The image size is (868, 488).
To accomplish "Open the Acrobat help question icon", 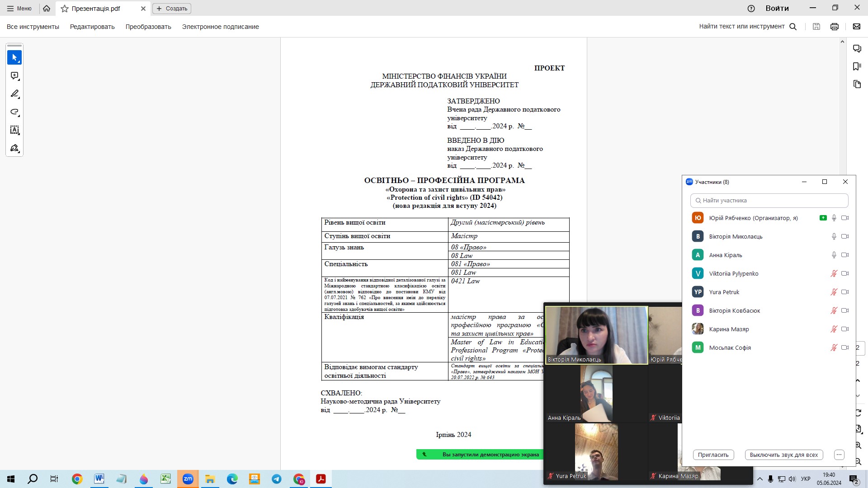I will [x=751, y=8].
